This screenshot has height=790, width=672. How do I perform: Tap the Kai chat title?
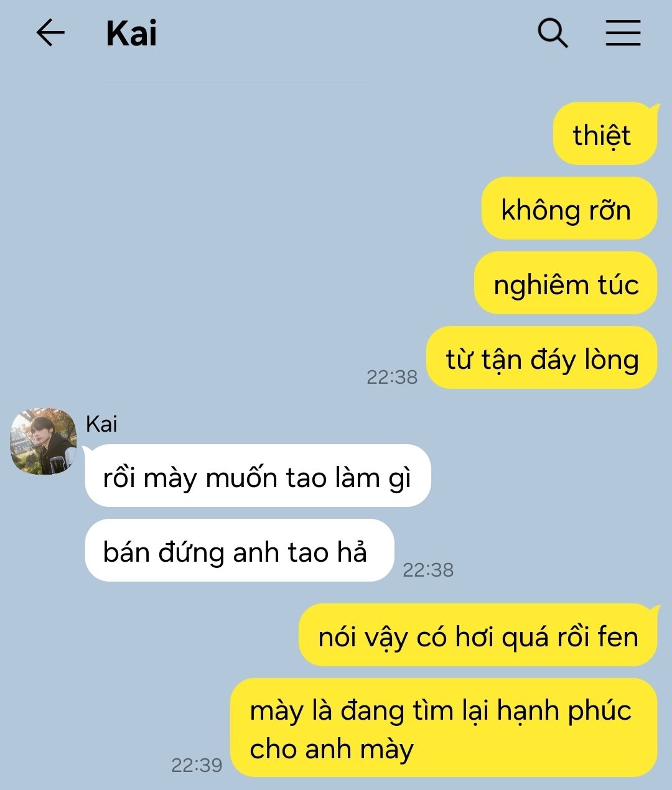pos(131,34)
